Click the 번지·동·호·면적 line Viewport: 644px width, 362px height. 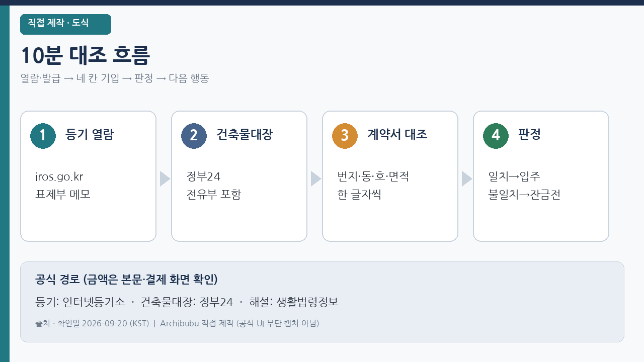click(x=373, y=177)
